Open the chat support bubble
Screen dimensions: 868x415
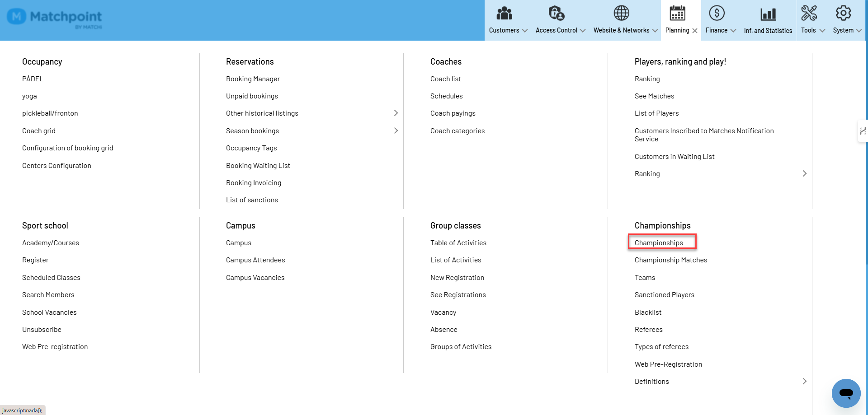pos(846,393)
